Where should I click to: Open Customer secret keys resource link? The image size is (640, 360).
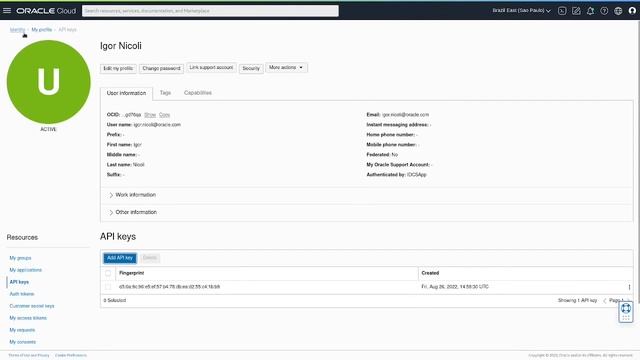[32, 306]
